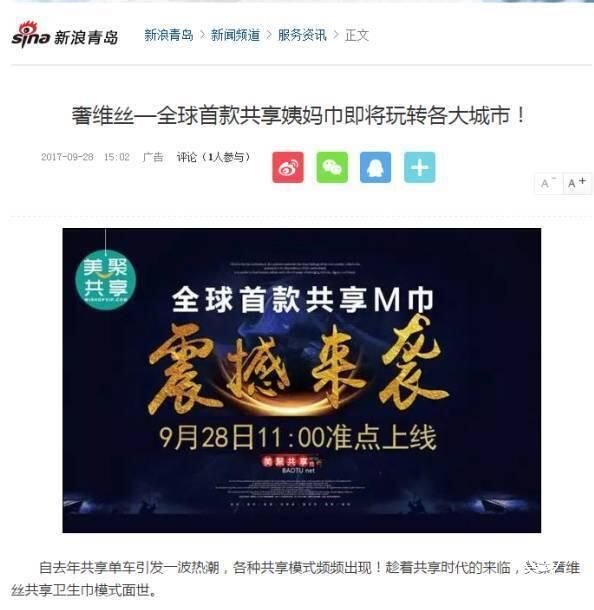
Task: Click the 广告 label under headline
Action: tap(153, 157)
